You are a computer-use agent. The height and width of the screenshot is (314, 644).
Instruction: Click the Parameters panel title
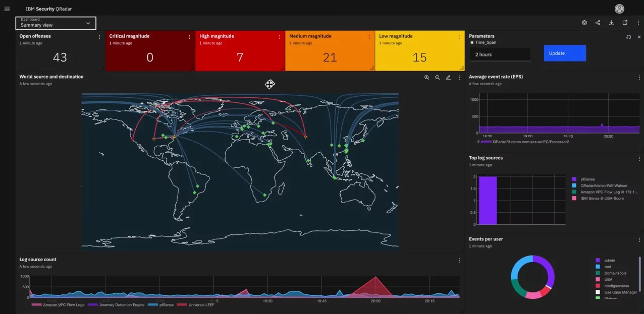pos(481,36)
